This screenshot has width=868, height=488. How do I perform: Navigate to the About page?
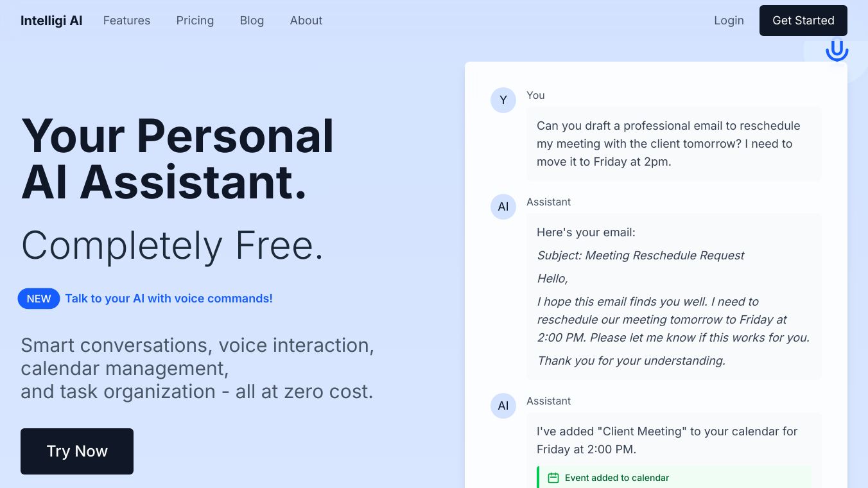pyautogui.click(x=306, y=21)
